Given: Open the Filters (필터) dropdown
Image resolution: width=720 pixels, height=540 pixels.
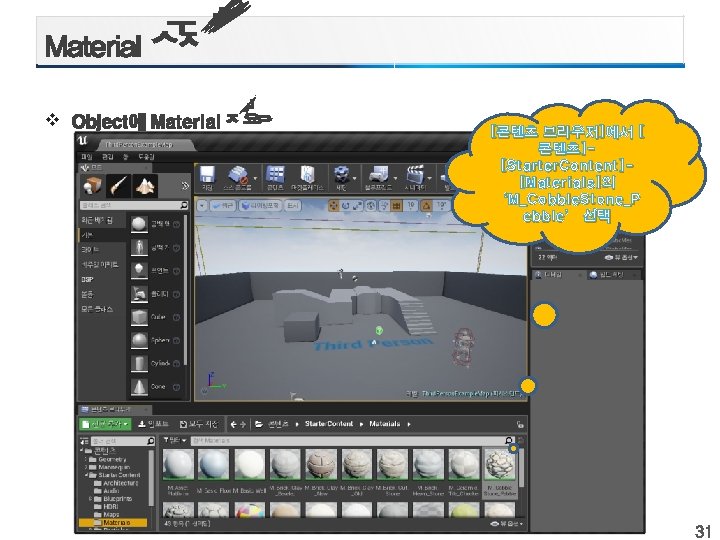Looking at the screenshot, I should pyautogui.click(x=174, y=440).
